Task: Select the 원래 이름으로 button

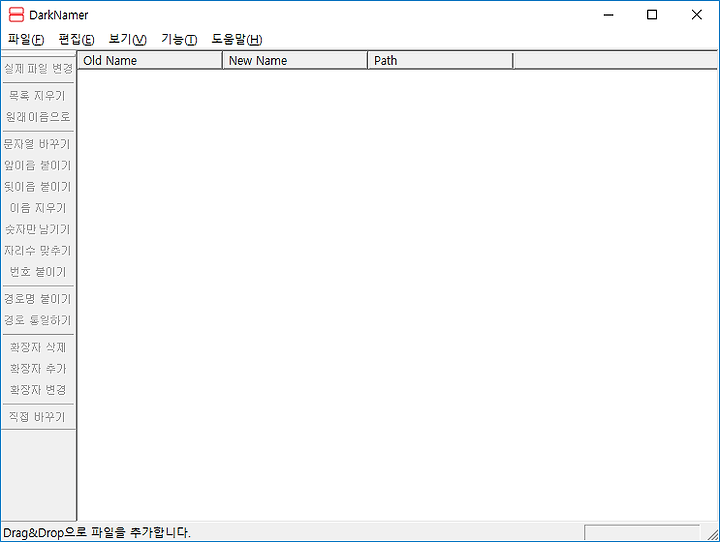Action: (x=38, y=117)
